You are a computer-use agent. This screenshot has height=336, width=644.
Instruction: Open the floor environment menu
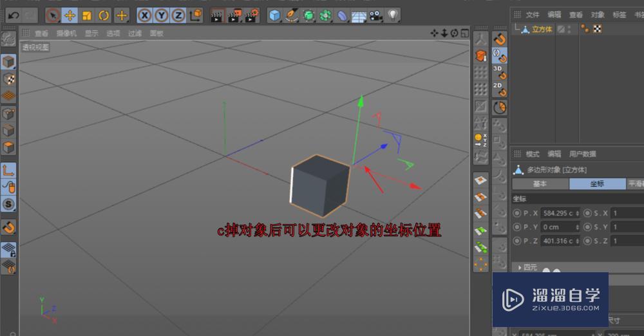pos(359,17)
